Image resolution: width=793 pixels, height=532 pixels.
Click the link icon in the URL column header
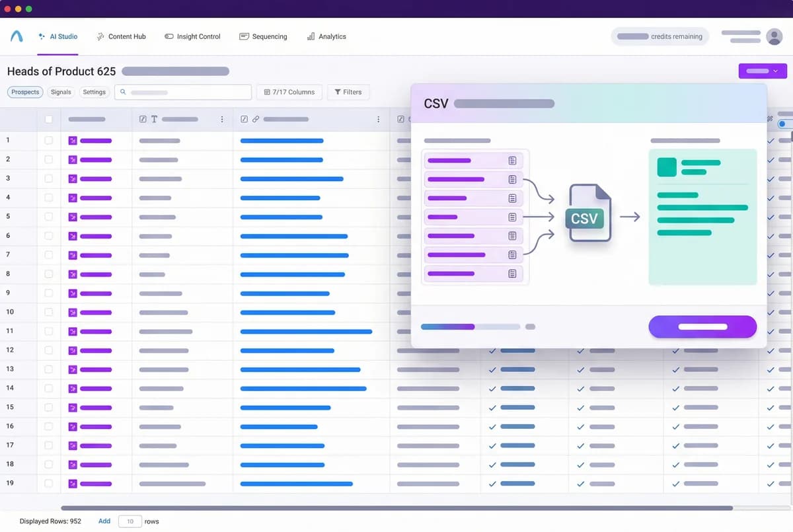[x=254, y=119]
